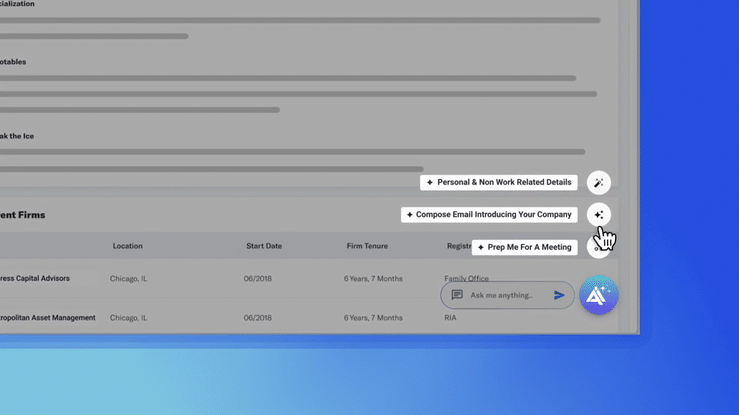The image size is (739, 415).
Task: Sort by the Location column header
Action: pyautogui.click(x=127, y=246)
